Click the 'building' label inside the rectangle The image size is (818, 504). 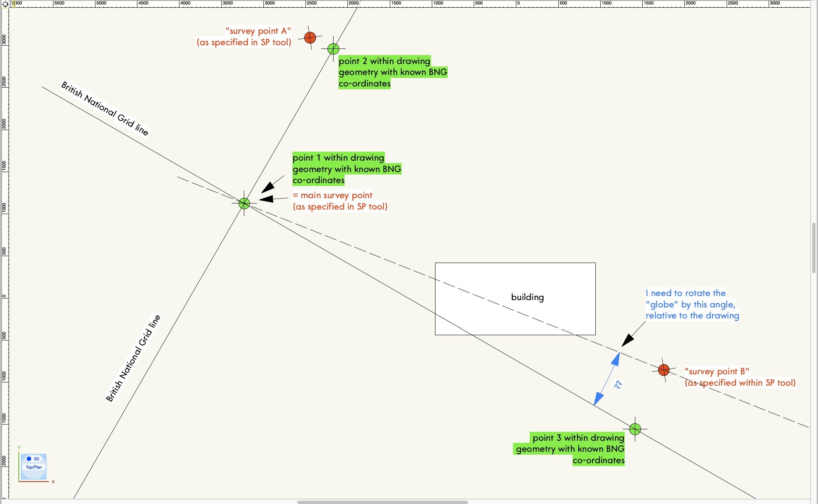(x=527, y=297)
